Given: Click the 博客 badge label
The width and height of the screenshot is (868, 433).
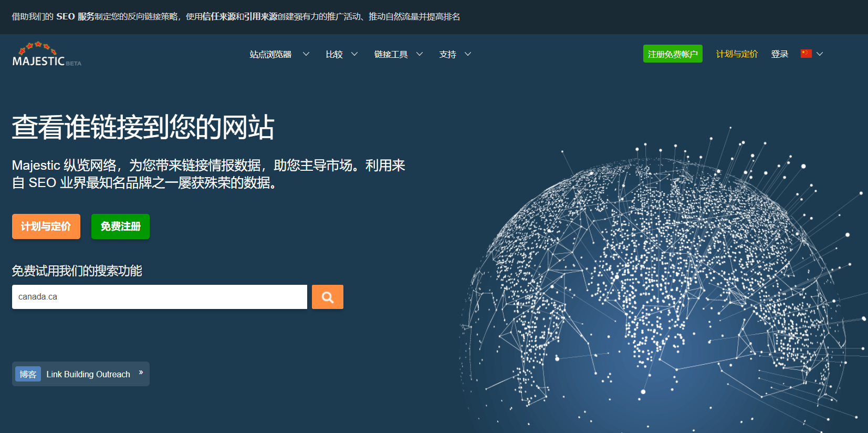Looking at the screenshot, I should click(28, 374).
